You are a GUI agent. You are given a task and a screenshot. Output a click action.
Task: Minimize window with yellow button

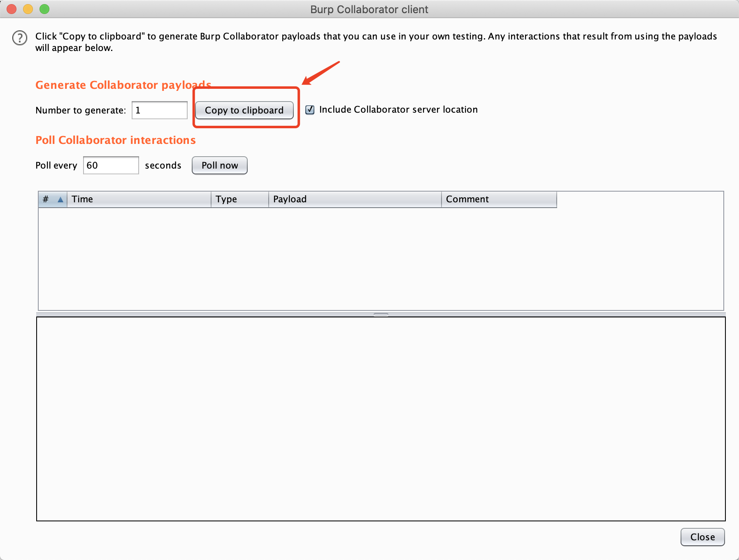coord(28,9)
